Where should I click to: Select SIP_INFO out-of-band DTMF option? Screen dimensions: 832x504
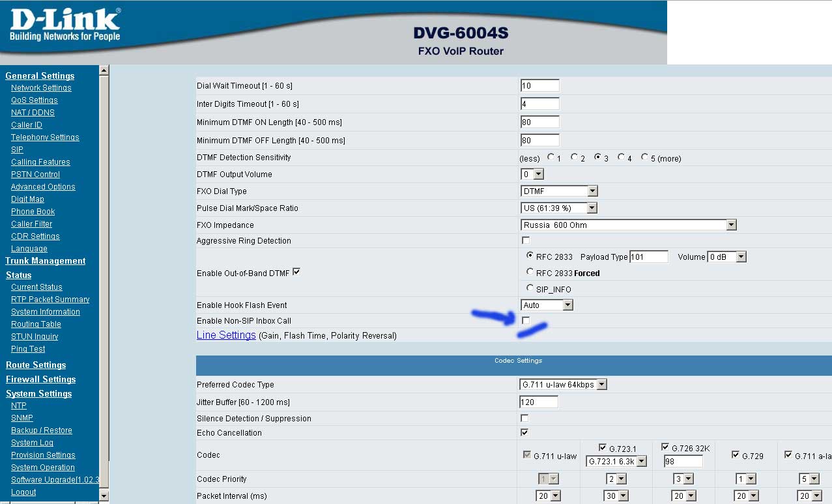tap(530, 288)
